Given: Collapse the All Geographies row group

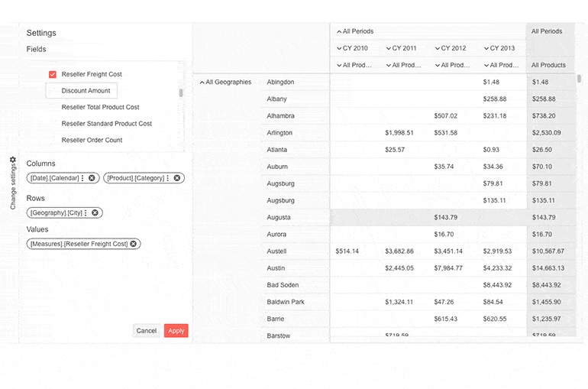Looking at the screenshot, I should click(x=202, y=83).
